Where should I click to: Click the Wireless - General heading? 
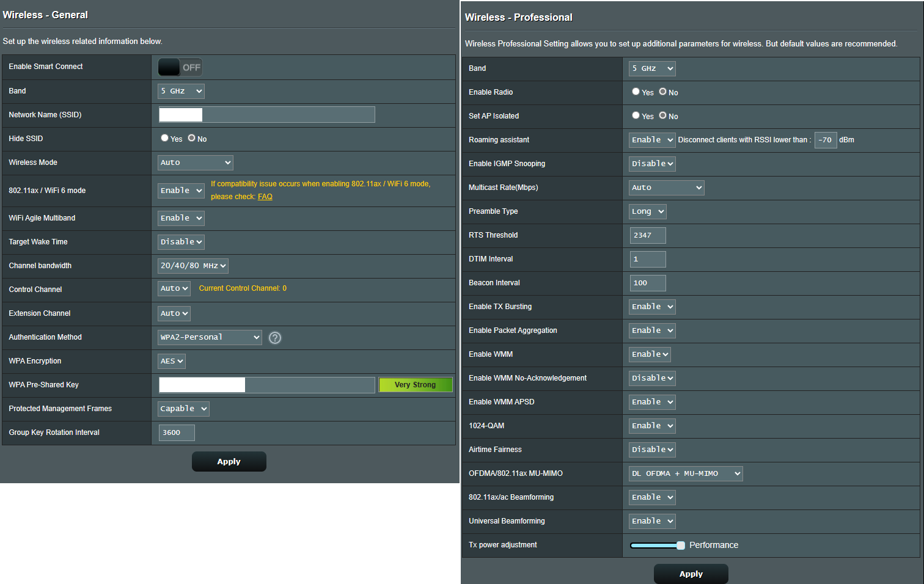pos(45,15)
